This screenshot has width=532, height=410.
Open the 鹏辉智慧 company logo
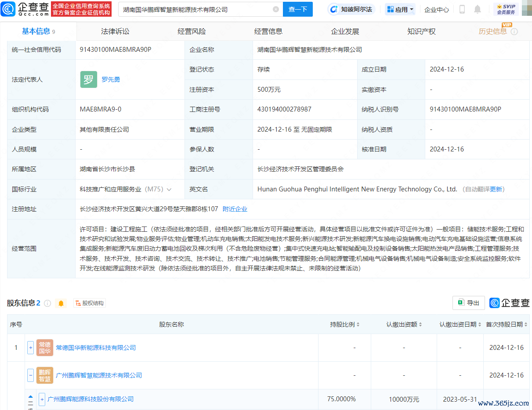(45, 375)
